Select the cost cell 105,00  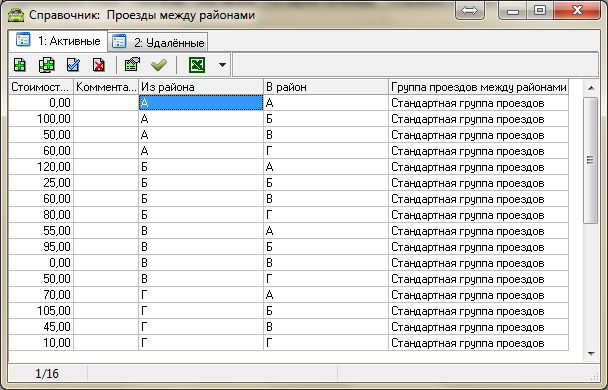coord(41,311)
